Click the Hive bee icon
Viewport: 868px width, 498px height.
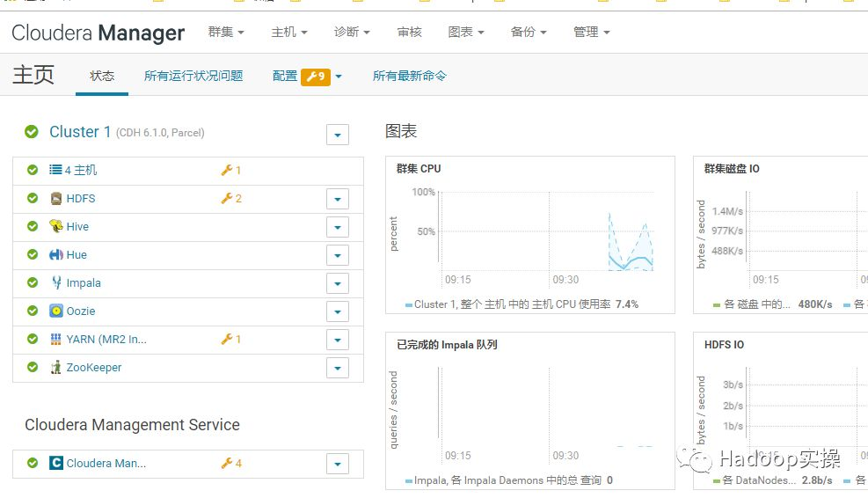(x=56, y=226)
